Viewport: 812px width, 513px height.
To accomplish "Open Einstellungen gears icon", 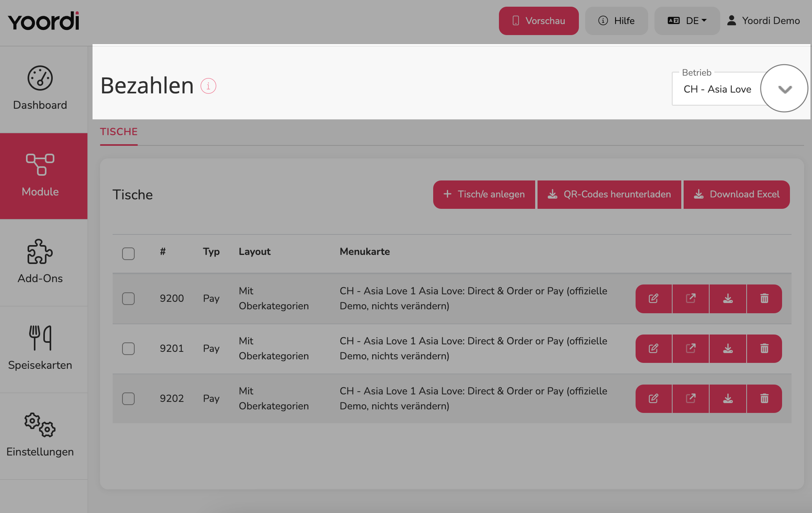I will (x=40, y=425).
